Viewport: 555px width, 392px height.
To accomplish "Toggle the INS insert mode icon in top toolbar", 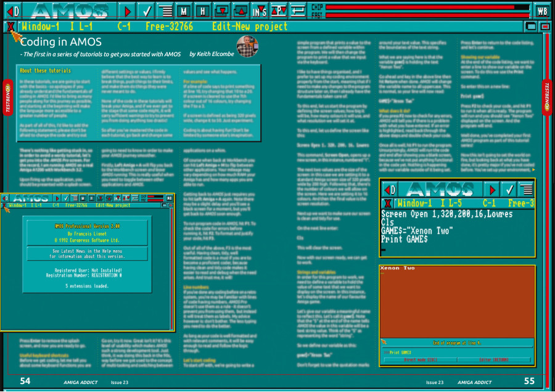I will click(260, 11).
